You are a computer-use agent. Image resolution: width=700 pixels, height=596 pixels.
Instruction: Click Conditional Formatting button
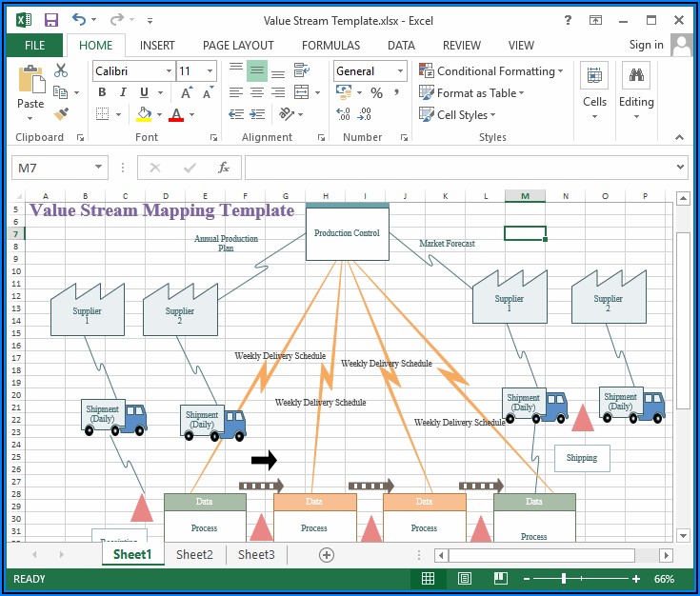(490, 70)
